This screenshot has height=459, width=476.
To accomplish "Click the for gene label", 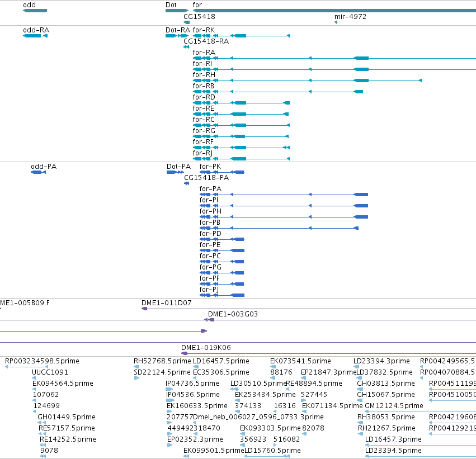I will pyautogui.click(x=197, y=5).
